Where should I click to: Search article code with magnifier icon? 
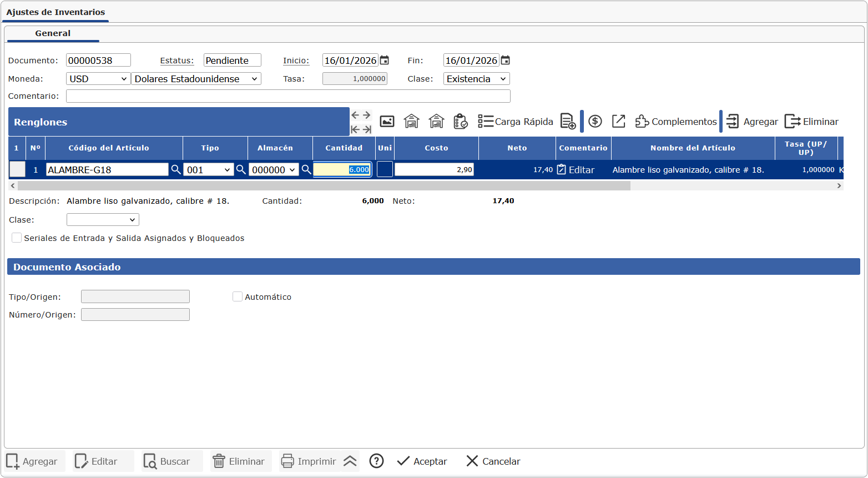(175, 170)
